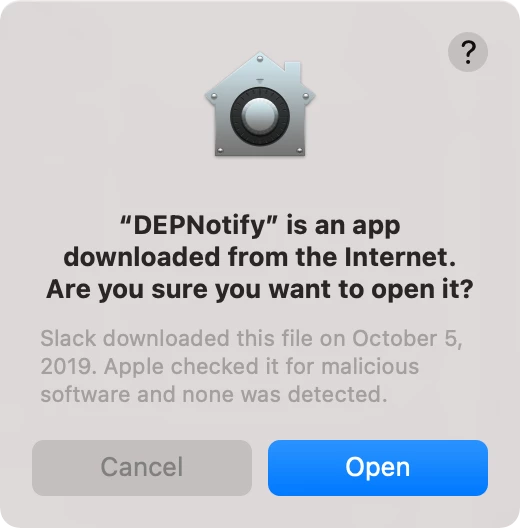This screenshot has height=528, width=520.
Task: Click "Are you sure you want to open it?"
Action: [260, 289]
